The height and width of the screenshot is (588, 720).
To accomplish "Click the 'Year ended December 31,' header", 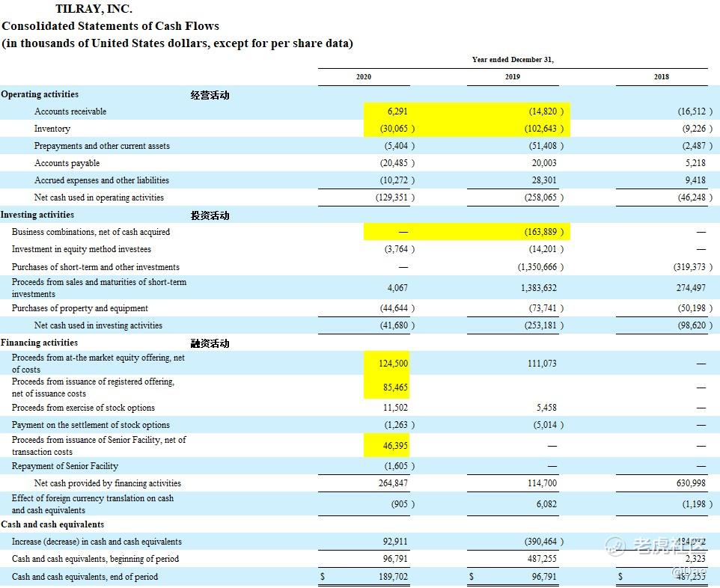I will point(513,60).
